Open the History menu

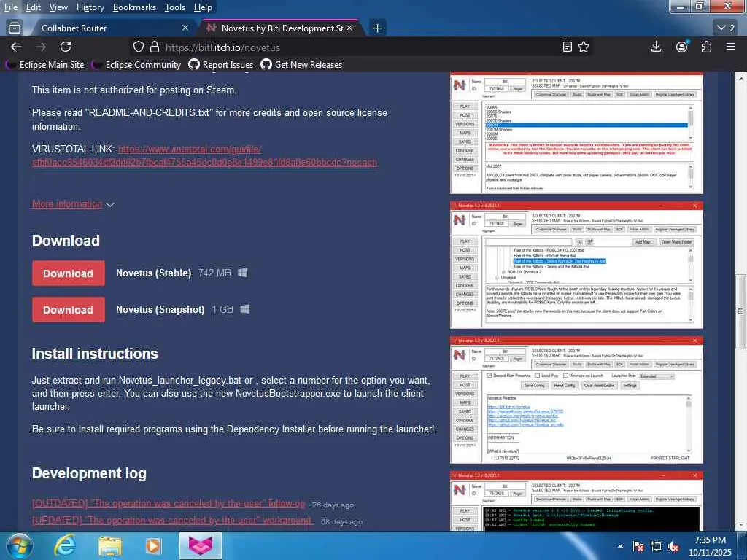[90, 7]
